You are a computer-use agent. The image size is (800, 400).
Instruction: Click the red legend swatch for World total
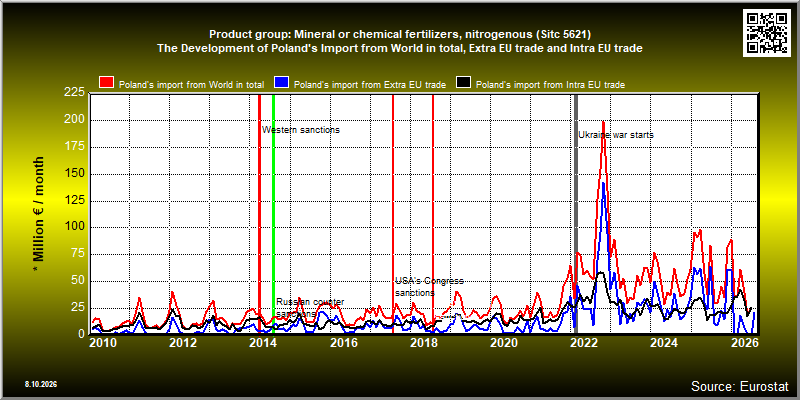(x=107, y=83)
